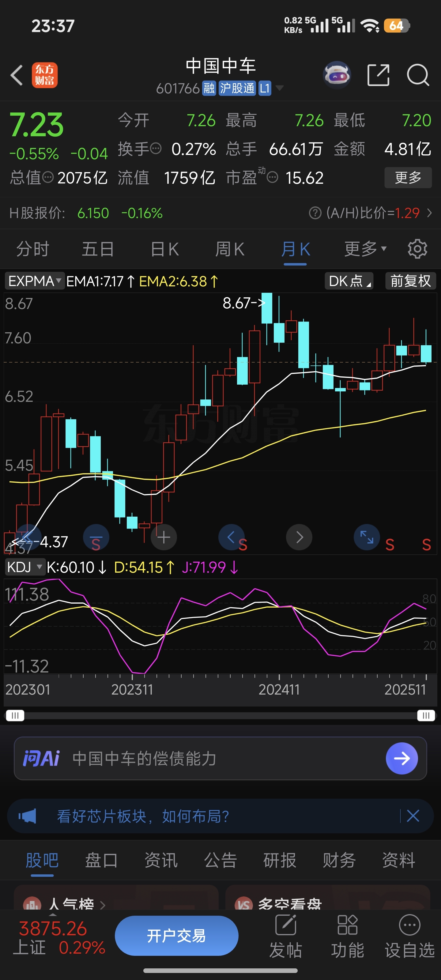The image size is (441, 980).
Task: Switch to 分时 chart tab
Action: tap(33, 249)
